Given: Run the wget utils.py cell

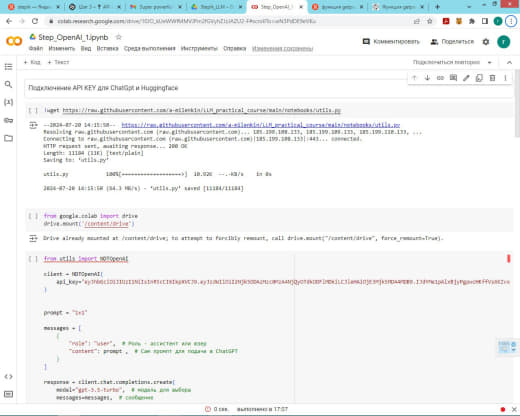Looking at the screenshot, I should coord(33,110).
